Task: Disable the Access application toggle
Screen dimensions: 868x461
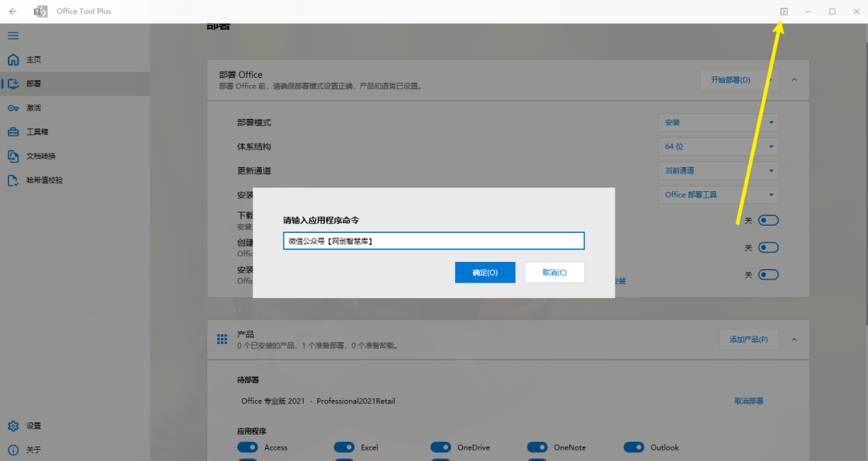Action: [248, 447]
